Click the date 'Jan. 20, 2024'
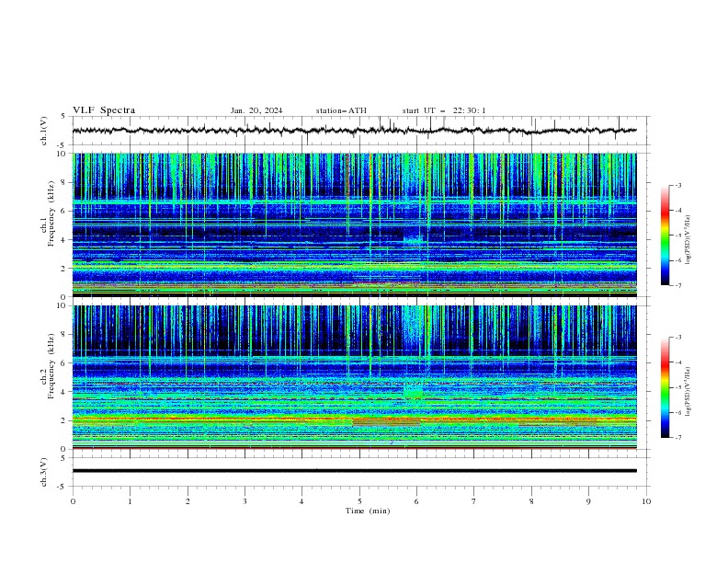 [256, 110]
